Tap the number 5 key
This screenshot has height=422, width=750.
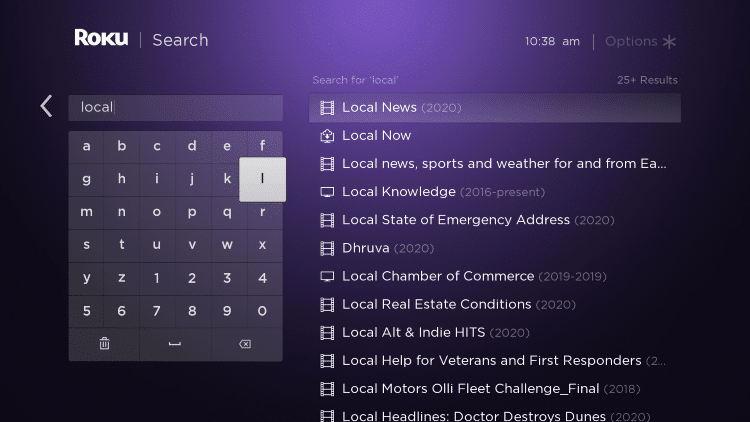86,311
